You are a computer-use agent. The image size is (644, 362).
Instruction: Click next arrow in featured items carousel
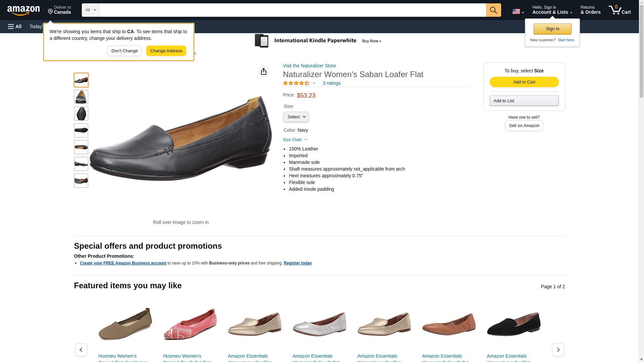(558, 350)
